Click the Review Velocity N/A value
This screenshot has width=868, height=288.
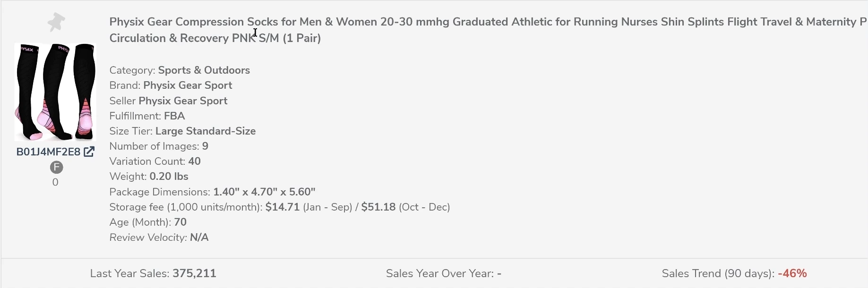tap(199, 237)
